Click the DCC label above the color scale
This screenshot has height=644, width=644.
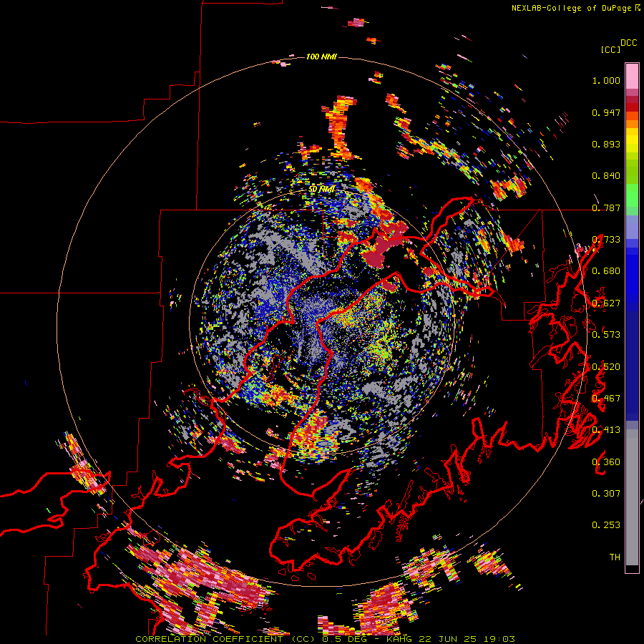(x=629, y=43)
